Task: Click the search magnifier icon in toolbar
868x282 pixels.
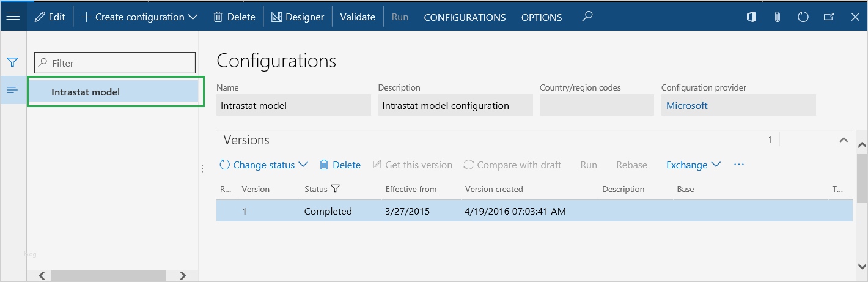Action: coord(587,17)
